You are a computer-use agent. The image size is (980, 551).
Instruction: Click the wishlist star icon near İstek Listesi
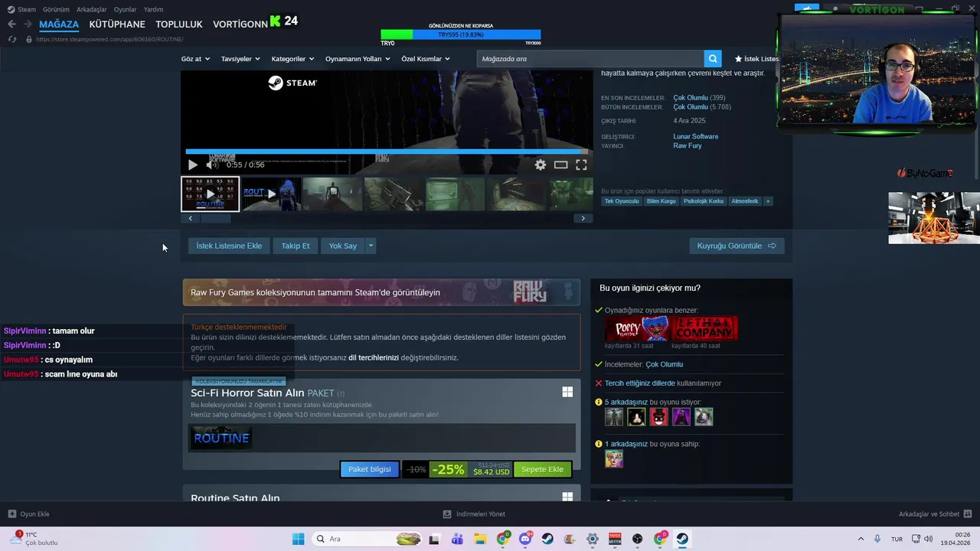tap(738, 59)
